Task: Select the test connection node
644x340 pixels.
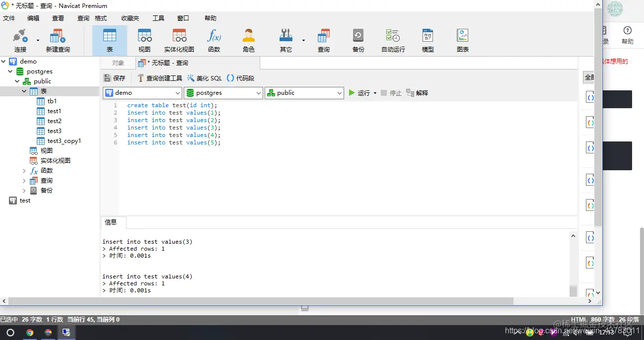Action: coord(25,201)
